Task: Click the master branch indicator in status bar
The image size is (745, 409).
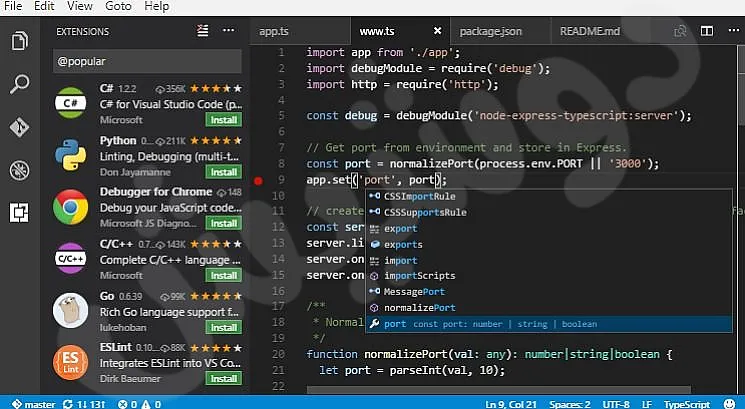Action: click(x=34, y=404)
